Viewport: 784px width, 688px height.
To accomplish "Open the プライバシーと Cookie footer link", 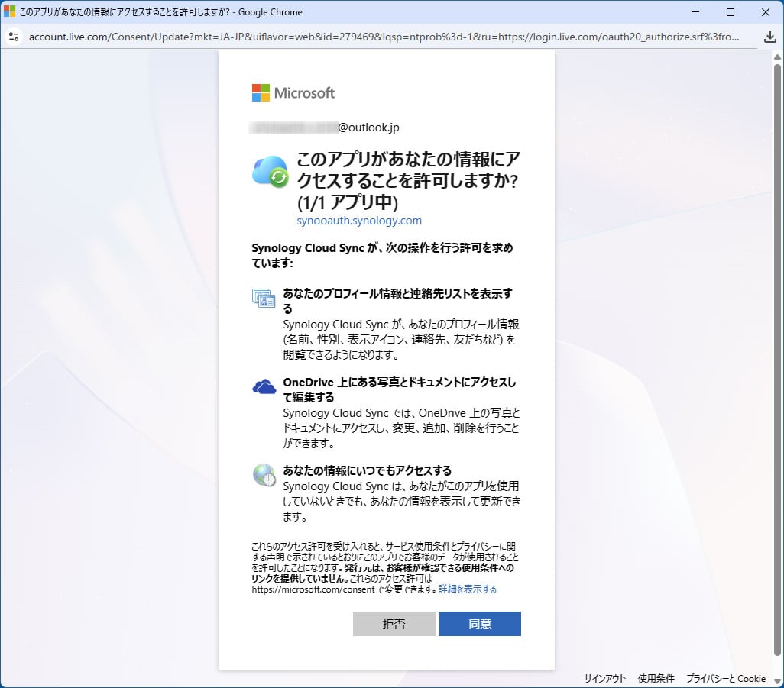I will click(725, 678).
